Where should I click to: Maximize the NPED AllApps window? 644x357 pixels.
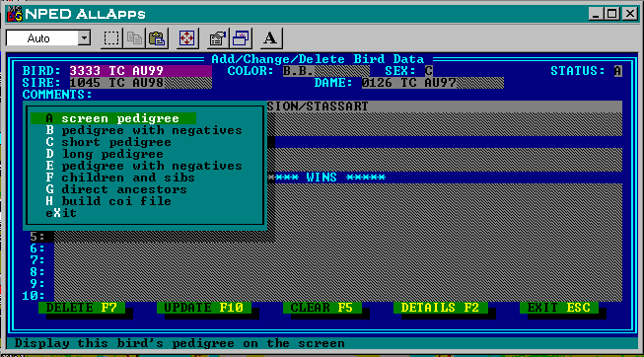[612, 14]
